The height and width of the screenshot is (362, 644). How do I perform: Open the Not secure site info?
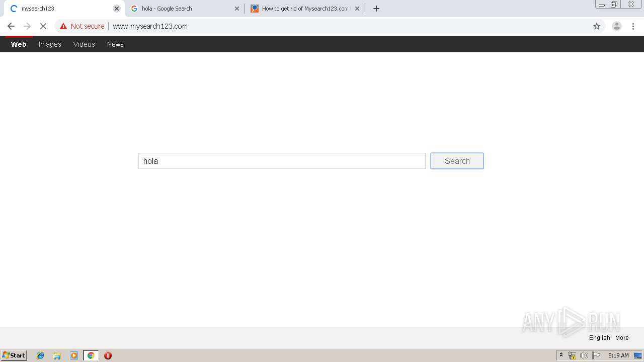pyautogui.click(x=82, y=26)
